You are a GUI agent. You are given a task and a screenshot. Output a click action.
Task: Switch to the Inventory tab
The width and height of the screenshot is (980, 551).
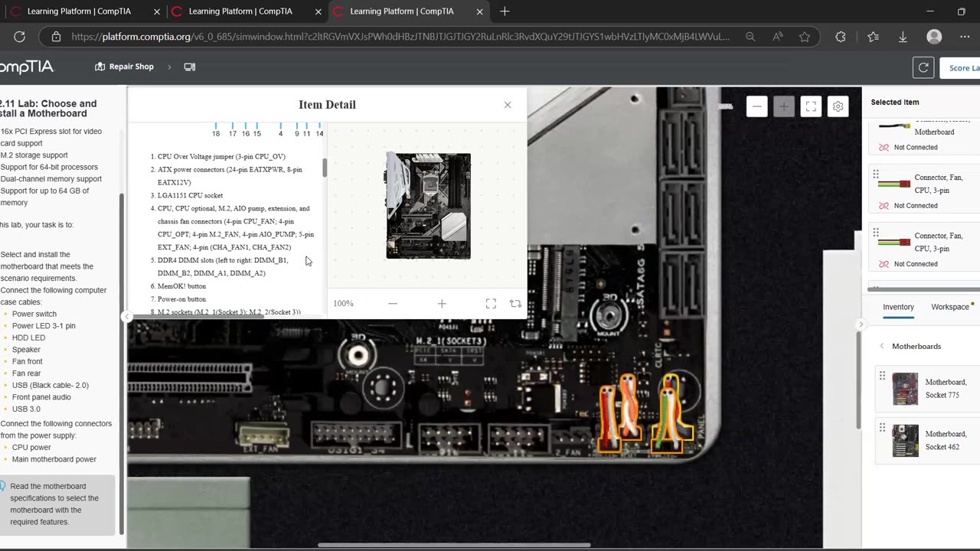point(898,307)
